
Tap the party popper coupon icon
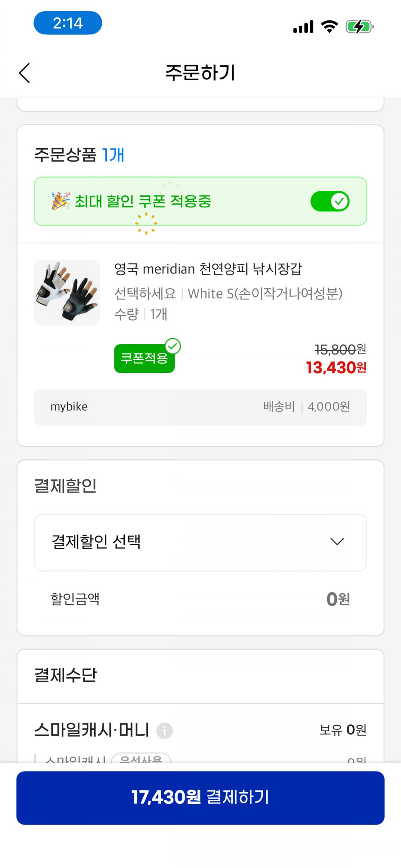(x=61, y=201)
